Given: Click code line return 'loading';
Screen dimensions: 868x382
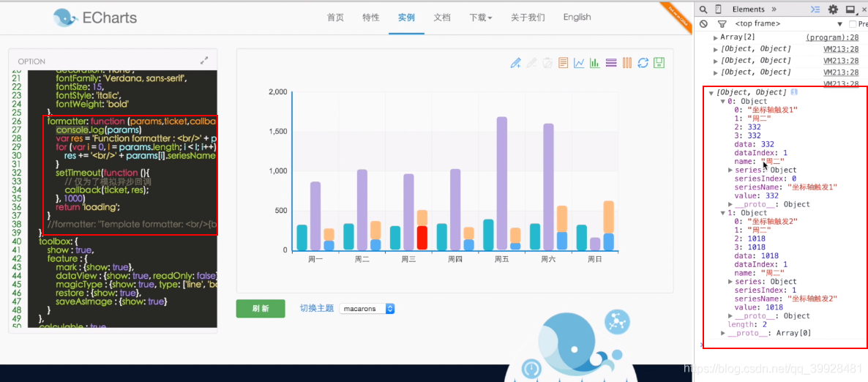Looking at the screenshot, I should (88, 206).
